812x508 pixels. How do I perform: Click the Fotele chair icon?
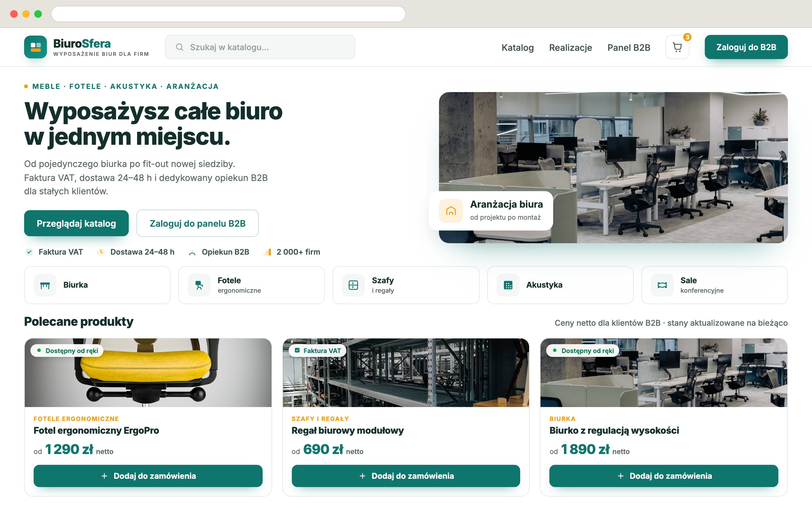coord(199,285)
